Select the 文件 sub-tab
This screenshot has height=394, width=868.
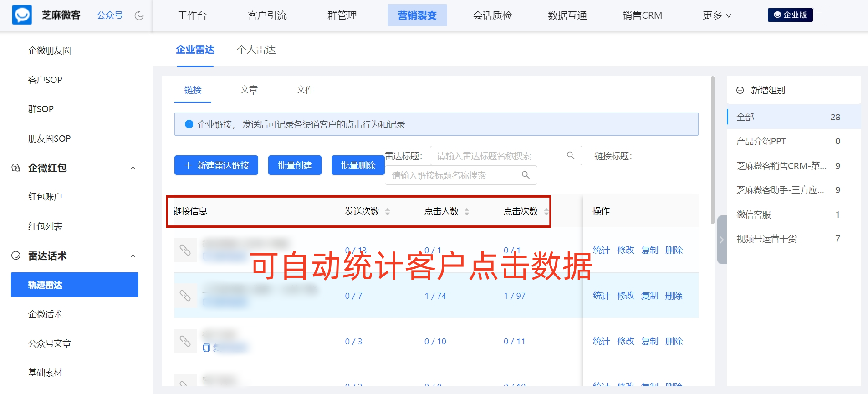pos(305,90)
